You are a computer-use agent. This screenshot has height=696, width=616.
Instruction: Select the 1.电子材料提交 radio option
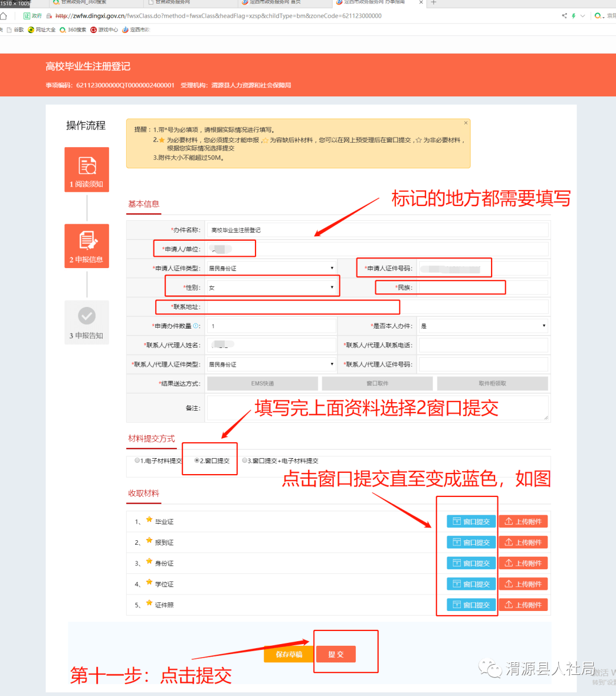tap(137, 460)
